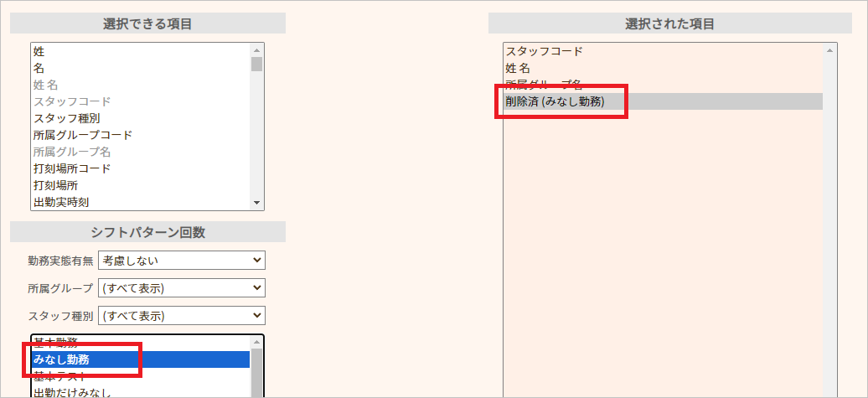Click スタッフコード in selected items list

click(544, 51)
